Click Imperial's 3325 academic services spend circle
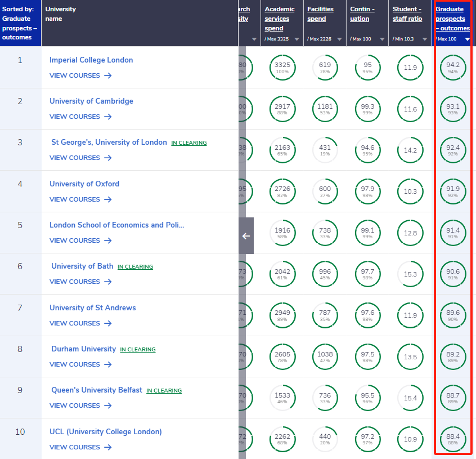Screen dimensions: 476x459 tap(282, 68)
